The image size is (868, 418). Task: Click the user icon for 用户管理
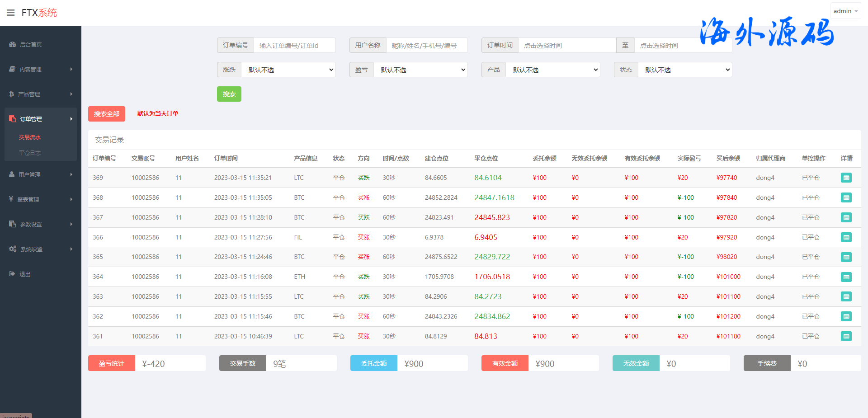pos(12,174)
